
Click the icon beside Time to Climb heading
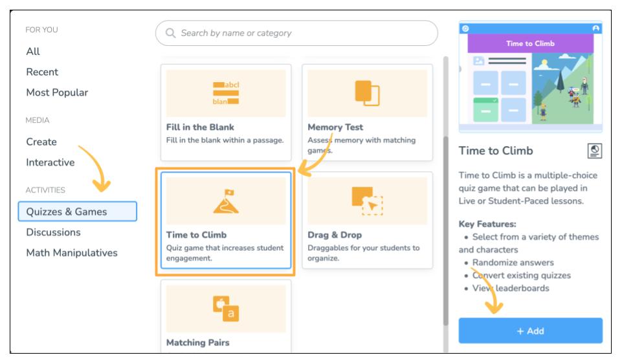pos(594,151)
